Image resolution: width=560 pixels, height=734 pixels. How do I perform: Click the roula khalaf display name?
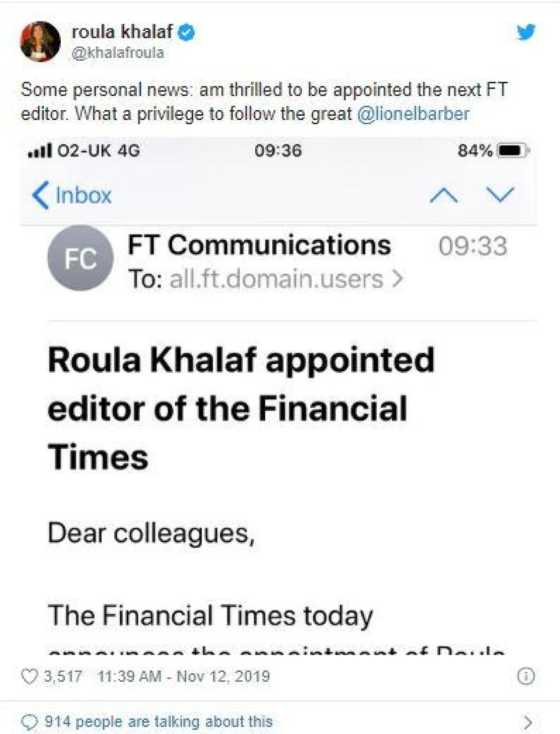(122, 32)
